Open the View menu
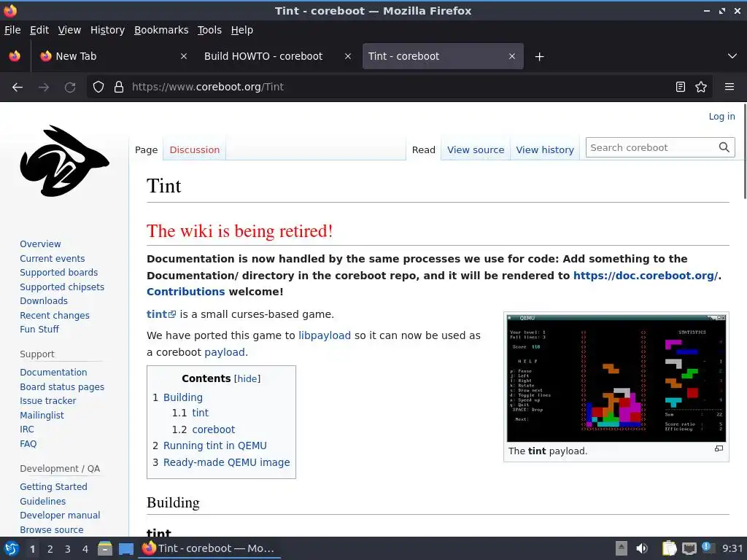This screenshot has width=747, height=560. point(69,30)
